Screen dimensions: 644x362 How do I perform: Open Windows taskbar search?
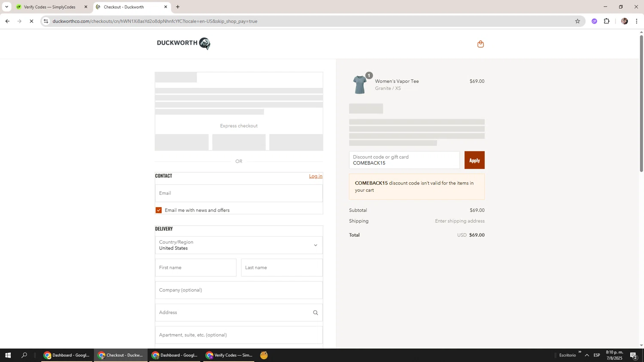click(24, 355)
